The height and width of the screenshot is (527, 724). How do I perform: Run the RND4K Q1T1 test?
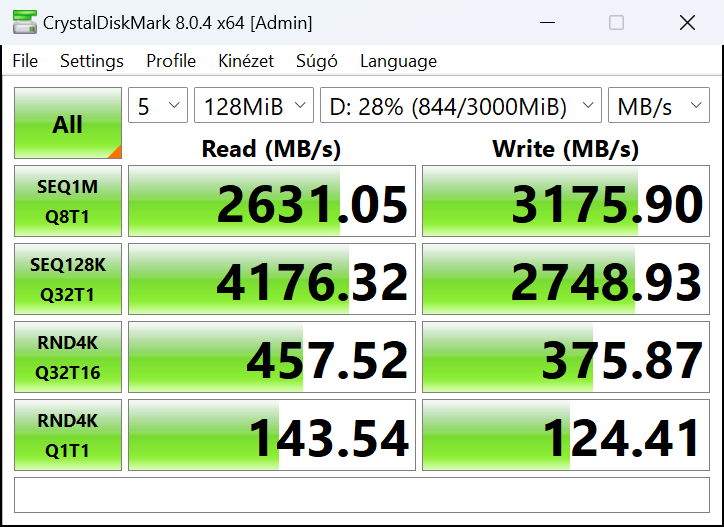pos(68,435)
